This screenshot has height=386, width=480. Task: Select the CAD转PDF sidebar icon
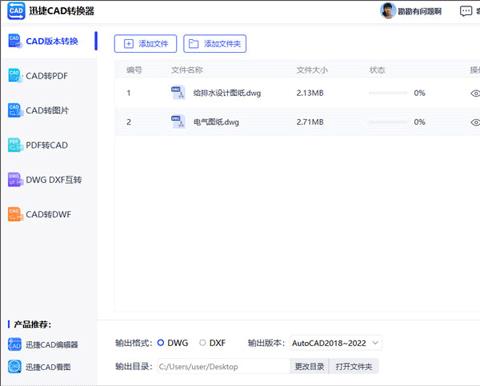15,76
